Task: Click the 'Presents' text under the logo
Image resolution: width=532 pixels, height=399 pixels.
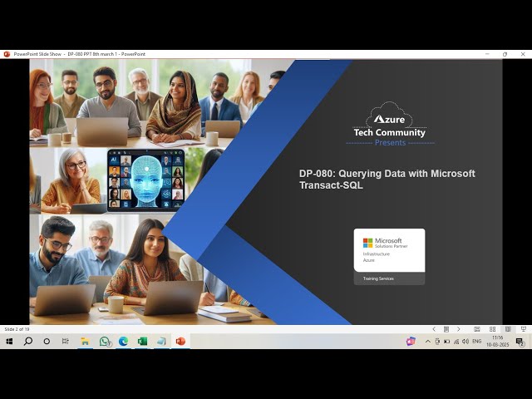Action: click(390, 142)
